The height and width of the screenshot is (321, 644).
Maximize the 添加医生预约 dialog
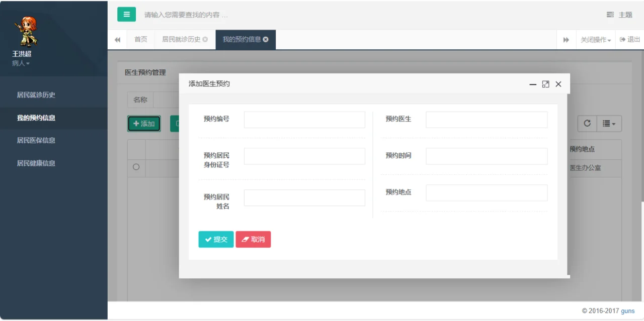pyautogui.click(x=545, y=84)
